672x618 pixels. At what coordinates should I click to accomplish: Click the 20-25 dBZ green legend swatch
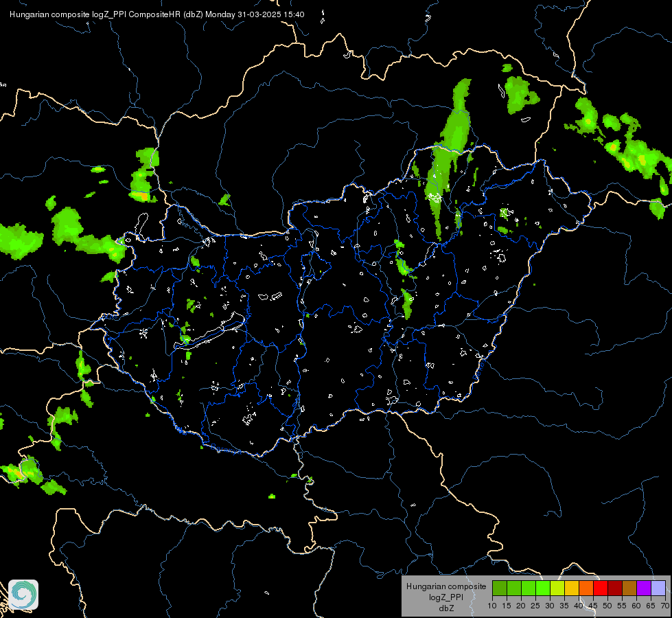pos(529,588)
